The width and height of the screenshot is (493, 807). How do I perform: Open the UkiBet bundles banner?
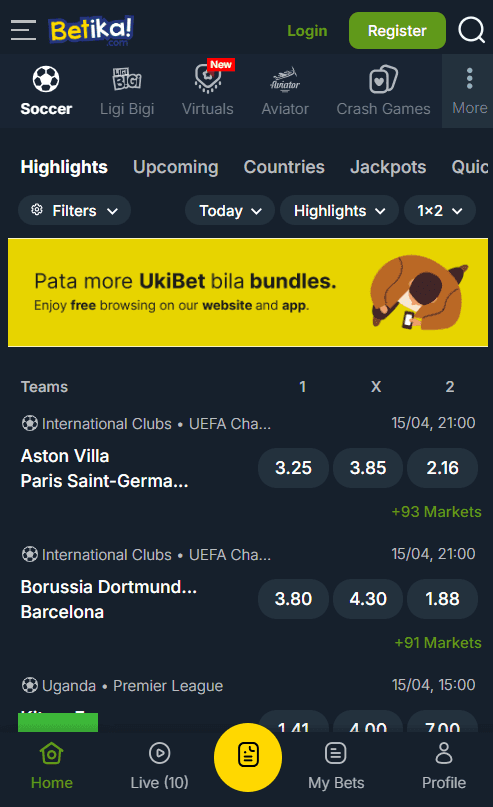248,292
